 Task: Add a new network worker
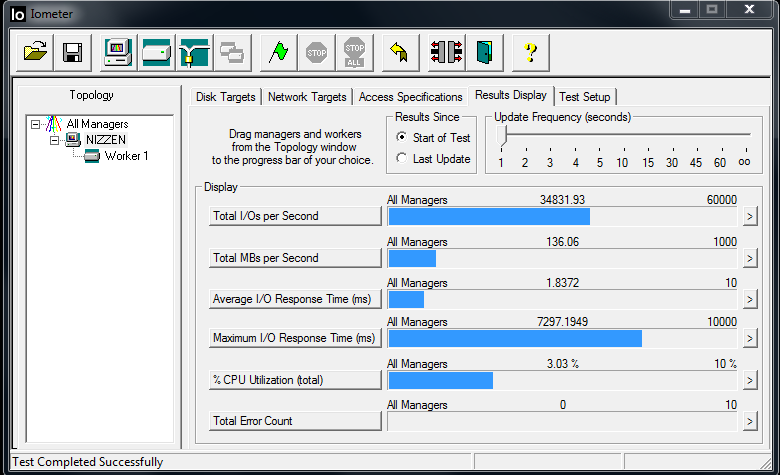(x=195, y=53)
